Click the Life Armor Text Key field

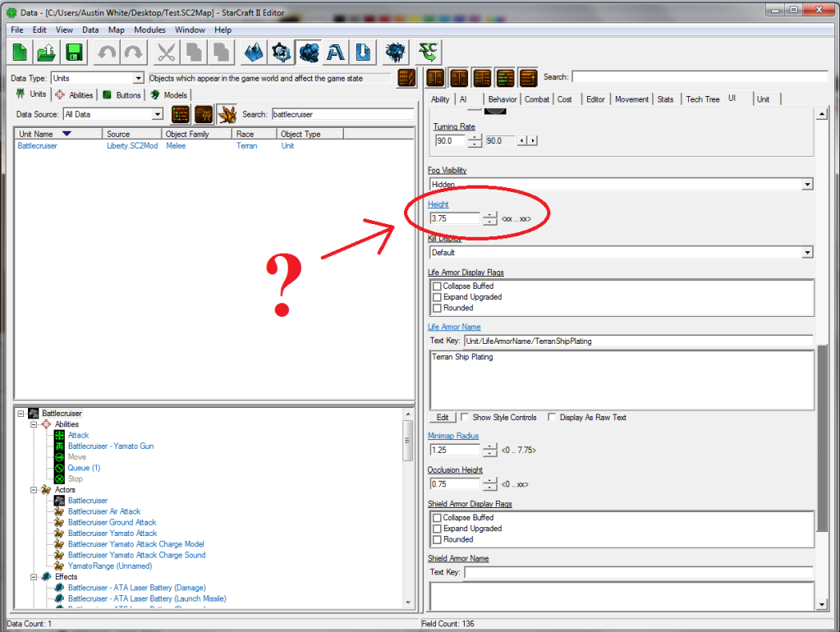(639, 341)
